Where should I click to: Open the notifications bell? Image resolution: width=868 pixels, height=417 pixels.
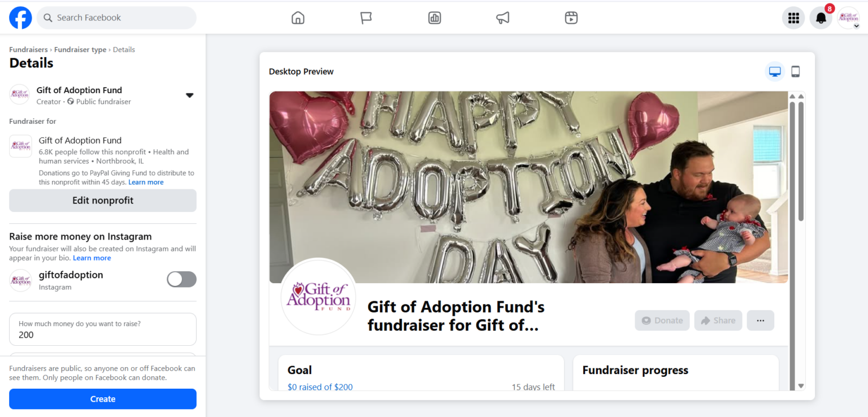[x=821, y=18]
